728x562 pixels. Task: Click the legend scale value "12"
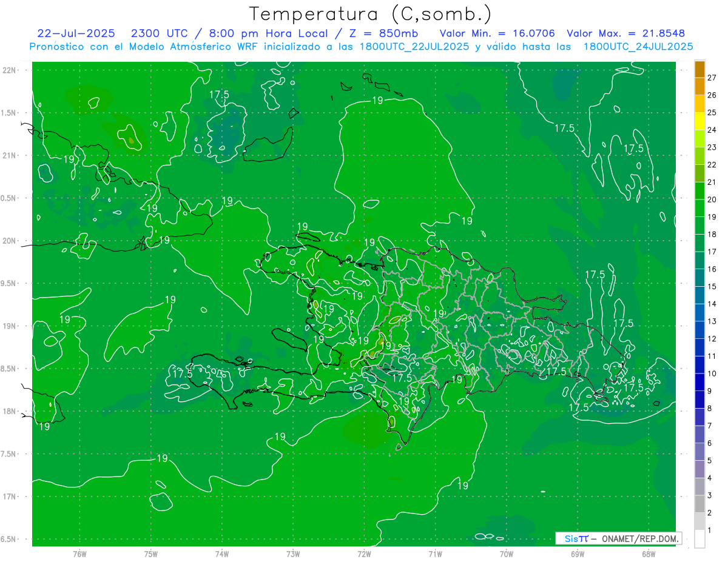pos(712,339)
